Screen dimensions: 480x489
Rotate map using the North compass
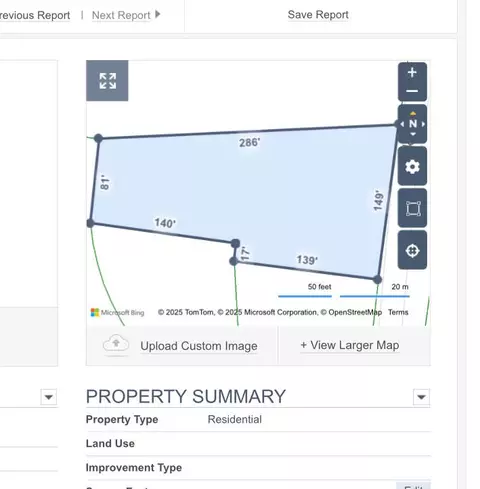click(412, 124)
